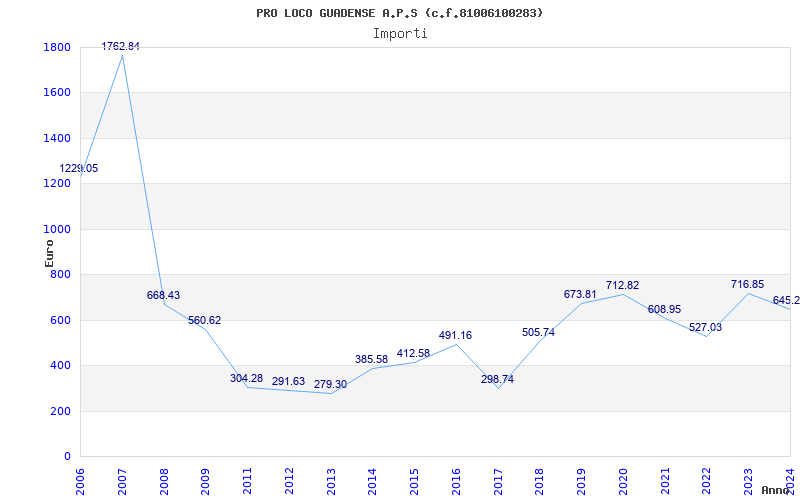800x500 pixels.
Task: Select the 2023 x-axis label
Action: (748, 481)
